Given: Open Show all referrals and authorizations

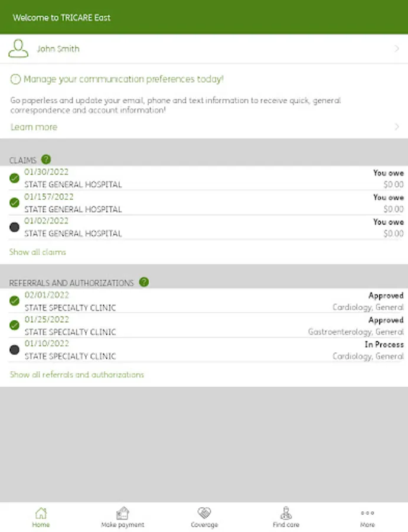Looking at the screenshot, I should click(77, 375).
